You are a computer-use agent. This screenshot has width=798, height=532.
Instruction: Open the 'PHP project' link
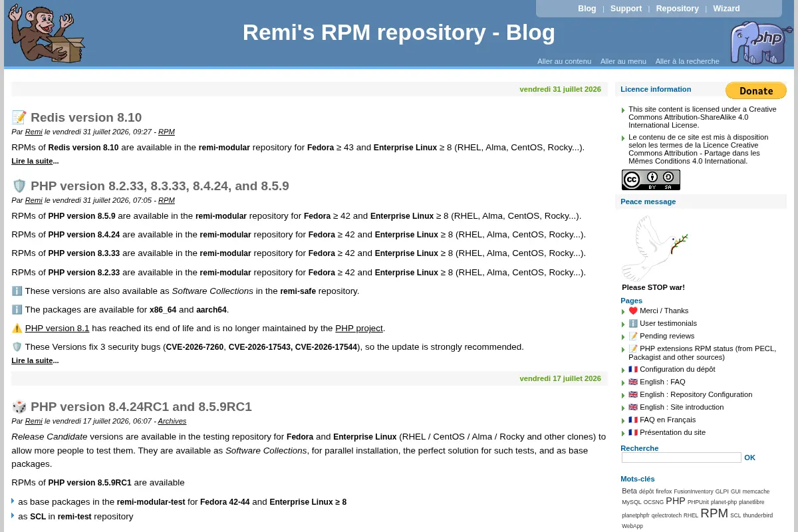[359, 328]
